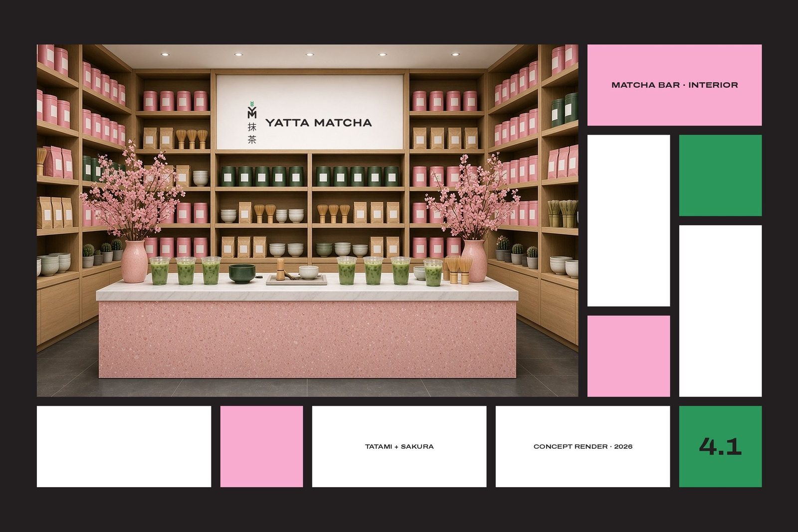Click the Yatta Matcha leaf logo mark
This screenshot has height=532, width=798.
[x=252, y=110]
